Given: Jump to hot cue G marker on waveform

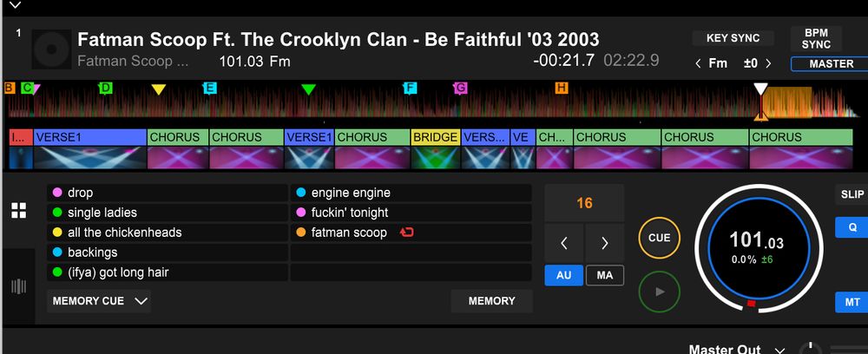Looking at the screenshot, I should click(461, 88).
